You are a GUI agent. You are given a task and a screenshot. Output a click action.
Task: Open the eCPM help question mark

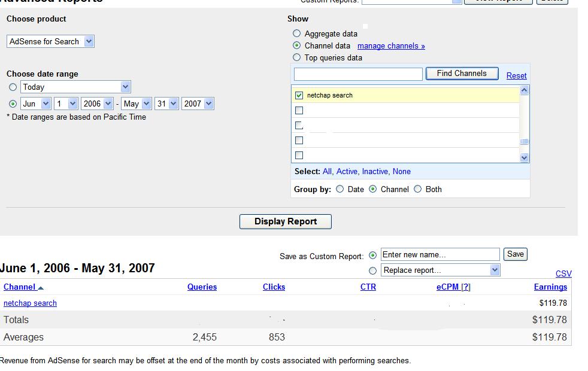point(466,287)
